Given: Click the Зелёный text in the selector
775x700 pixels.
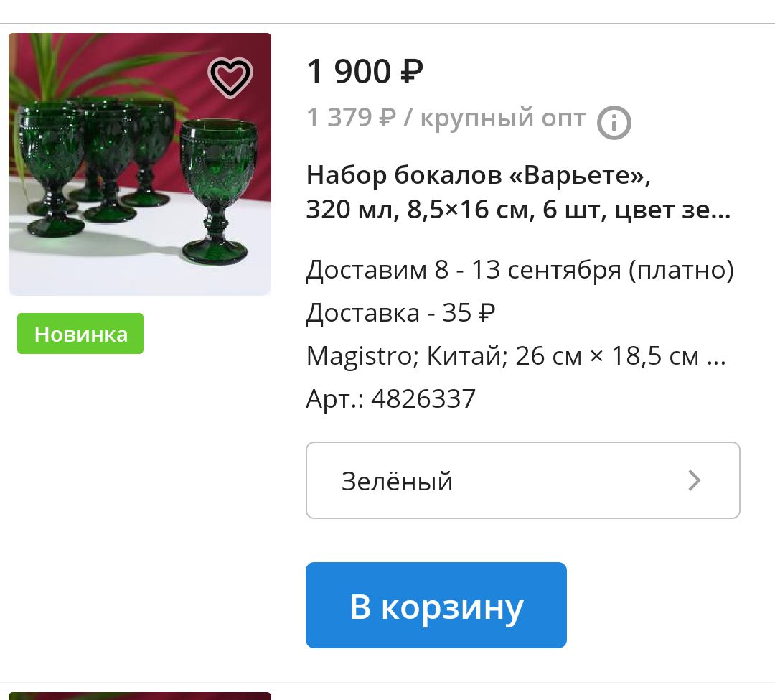Looking at the screenshot, I should 397,481.
